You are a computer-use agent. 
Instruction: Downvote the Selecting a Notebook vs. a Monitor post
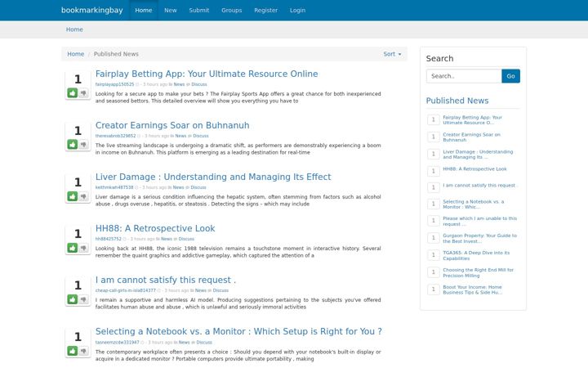pos(83,351)
